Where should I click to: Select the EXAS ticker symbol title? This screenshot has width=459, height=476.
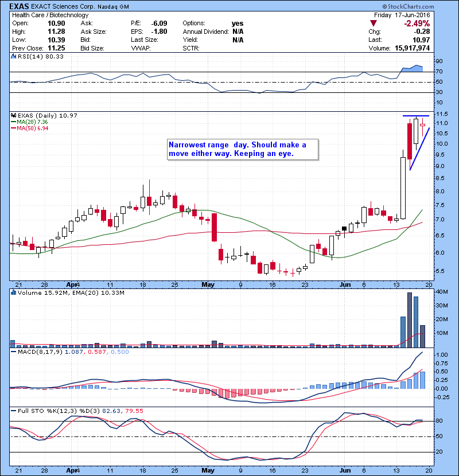19,6
